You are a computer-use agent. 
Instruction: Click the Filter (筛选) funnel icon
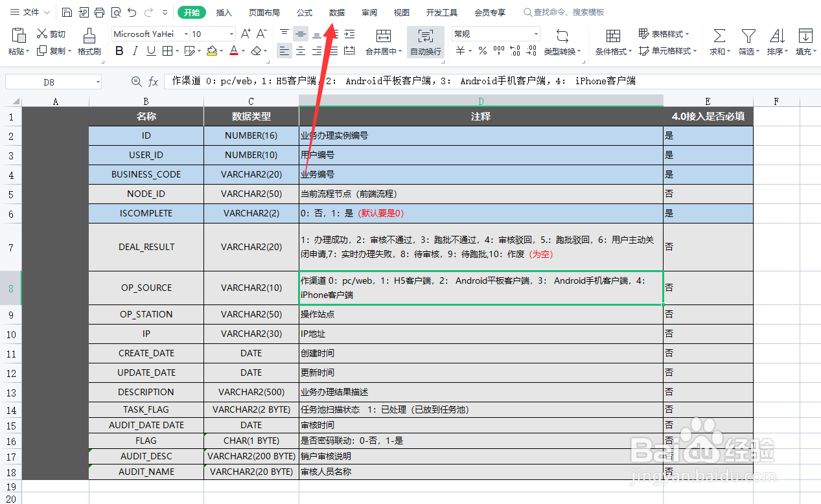(x=748, y=36)
